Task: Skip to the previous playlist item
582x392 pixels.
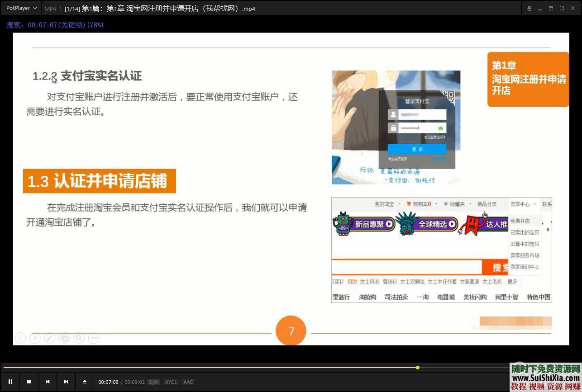Action: tap(47, 382)
